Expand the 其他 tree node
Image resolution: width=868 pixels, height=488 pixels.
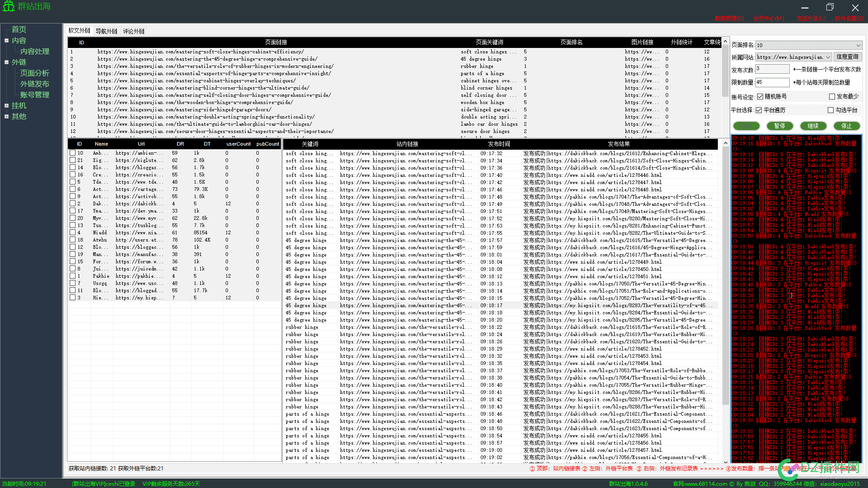click(x=6, y=116)
